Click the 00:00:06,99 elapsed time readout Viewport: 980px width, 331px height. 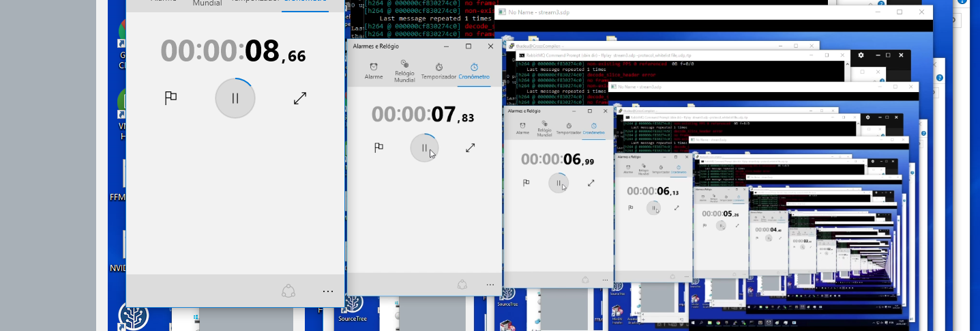click(559, 160)
